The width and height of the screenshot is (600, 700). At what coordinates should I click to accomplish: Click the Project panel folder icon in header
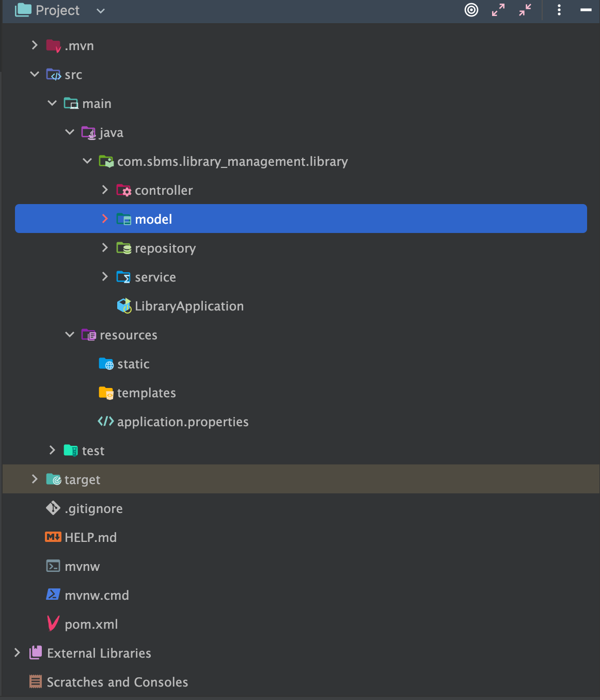pyautogui.click(x=23, y=10)
